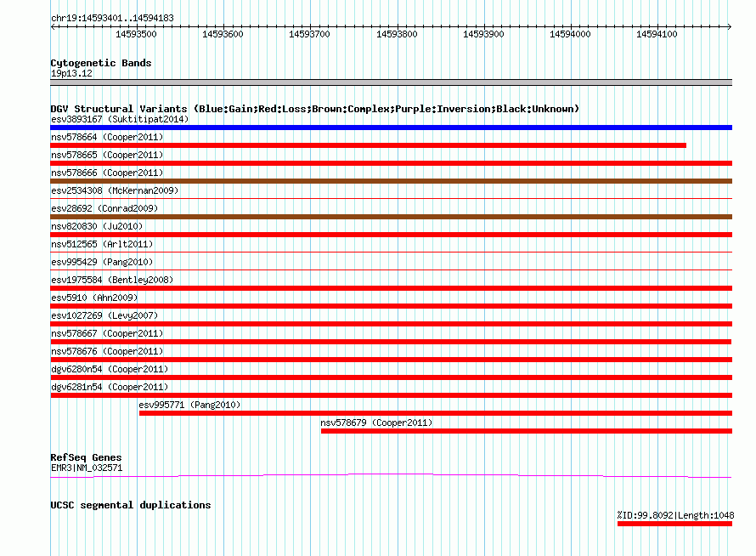The height and width of the screenshot is (556, 756).
Task: Click the chr19:14593401..14594183 region label
Action: point(112,18)
